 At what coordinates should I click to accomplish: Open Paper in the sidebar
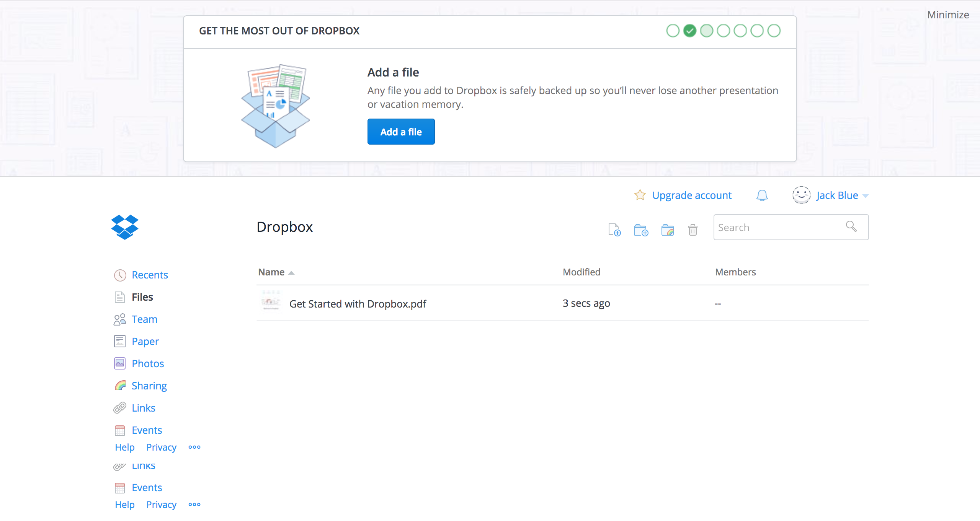click(145, 341)
